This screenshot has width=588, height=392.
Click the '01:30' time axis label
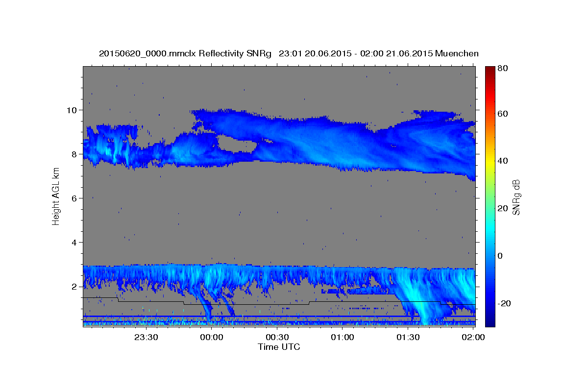(408, 337)
